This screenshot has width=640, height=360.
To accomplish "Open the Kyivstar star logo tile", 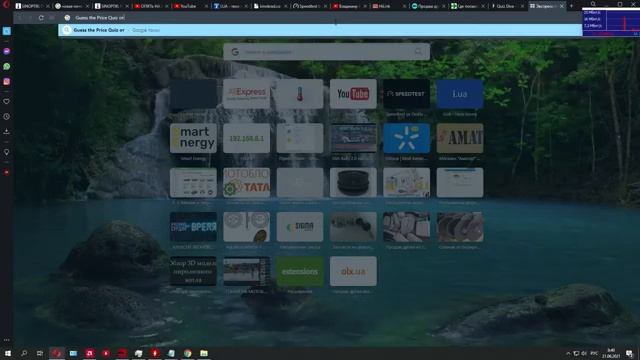I will (x=406, y=138).
